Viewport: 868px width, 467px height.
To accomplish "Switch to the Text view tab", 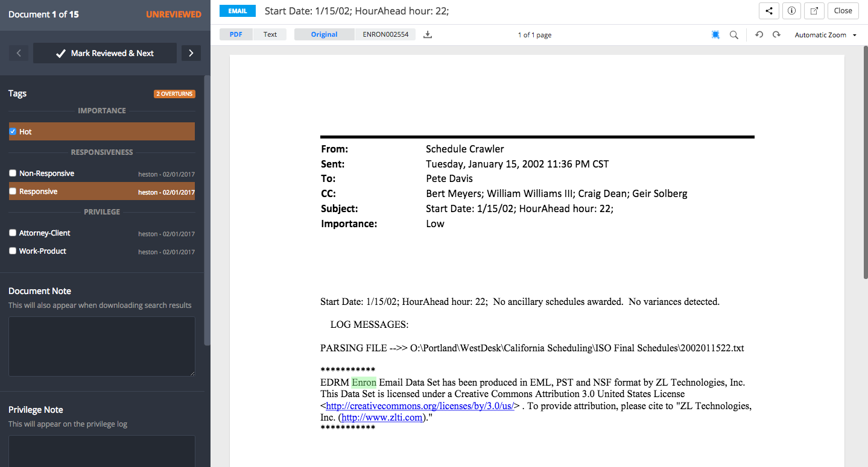I will [270, 34].
